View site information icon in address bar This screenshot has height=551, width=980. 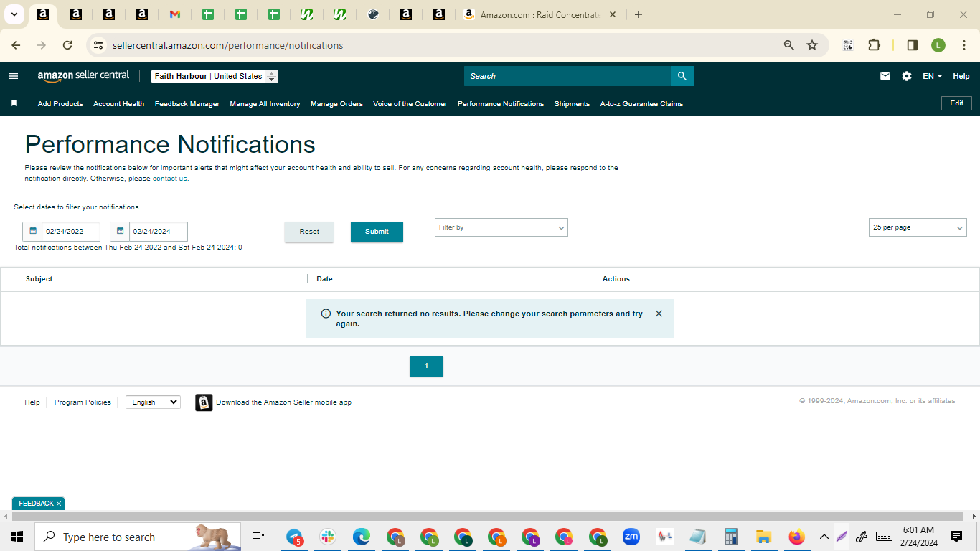click(98, 45)
